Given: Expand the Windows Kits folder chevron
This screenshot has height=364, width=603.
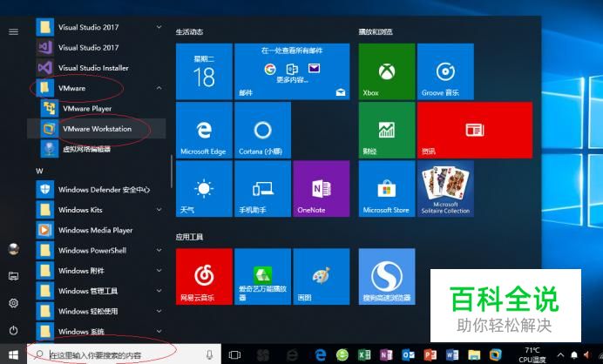Looking at the screenshot, I should tap(159, 210).
